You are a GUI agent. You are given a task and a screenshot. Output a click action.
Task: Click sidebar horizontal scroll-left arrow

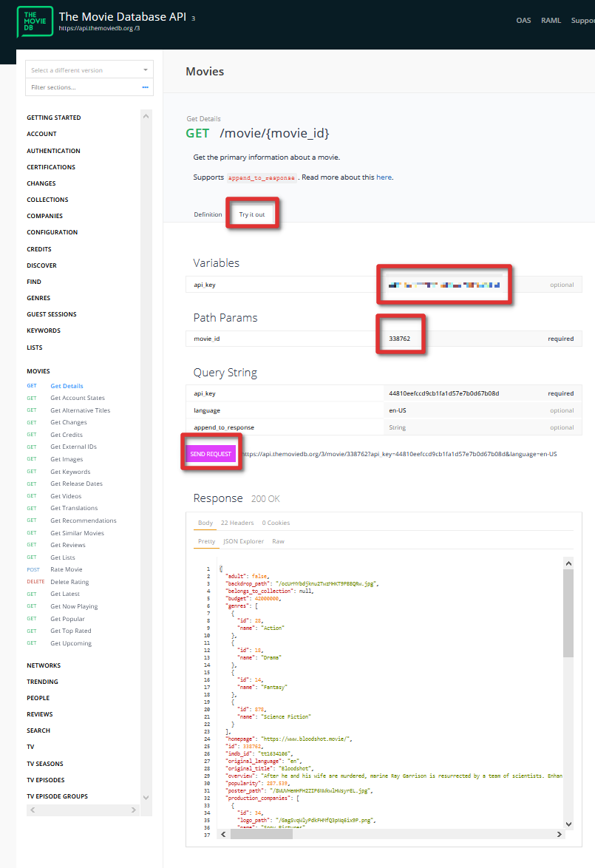(x=33, y=810)
